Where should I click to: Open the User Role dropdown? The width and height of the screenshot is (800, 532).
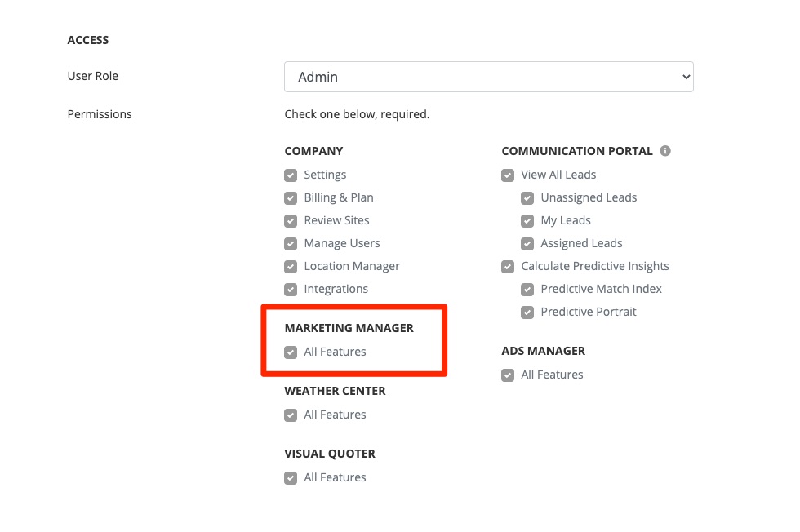(x=488, y=77)
